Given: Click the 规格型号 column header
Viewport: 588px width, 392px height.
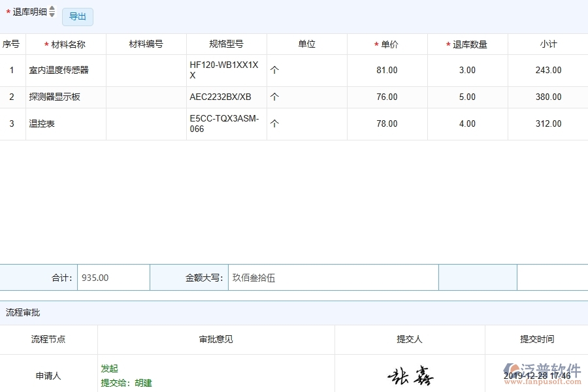Looking at the screenshot, I should tap(226, 44).
